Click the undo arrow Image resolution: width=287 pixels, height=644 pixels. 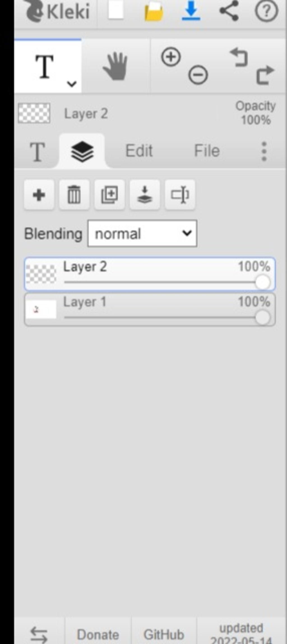point(239,57)
